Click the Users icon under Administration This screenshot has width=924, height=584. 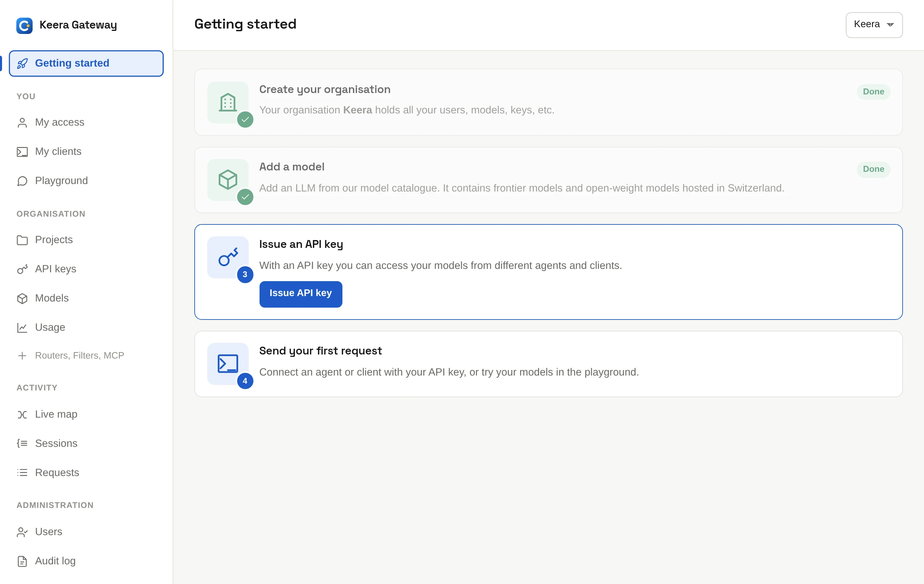click(22, 532)
